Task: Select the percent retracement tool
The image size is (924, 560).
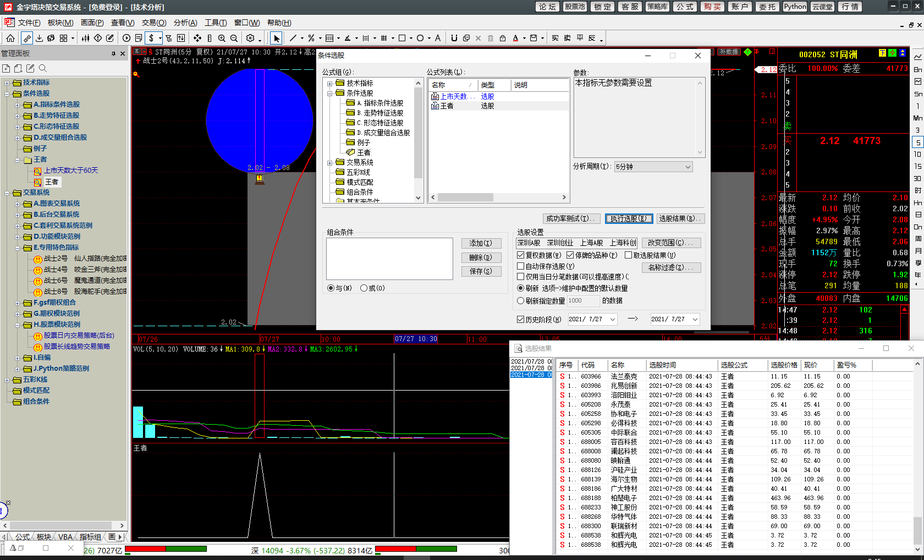Action: pos(311,38)
